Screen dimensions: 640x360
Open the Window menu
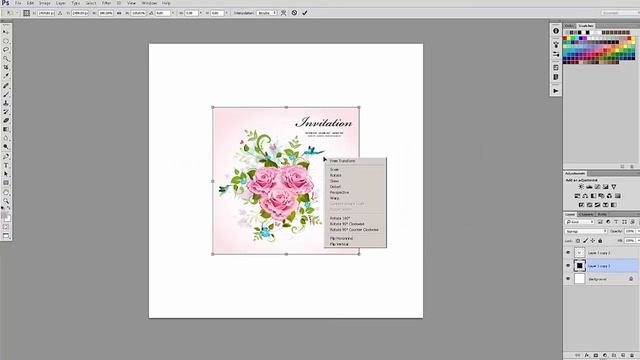coord(149,3)
